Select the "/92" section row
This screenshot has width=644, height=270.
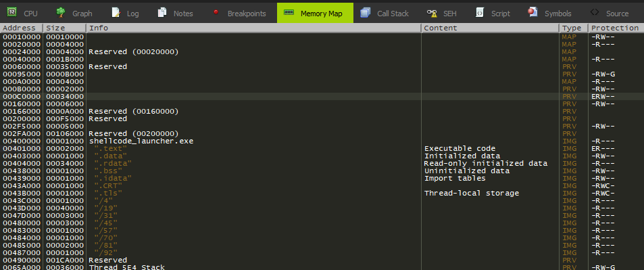click(x=322, y=252)
